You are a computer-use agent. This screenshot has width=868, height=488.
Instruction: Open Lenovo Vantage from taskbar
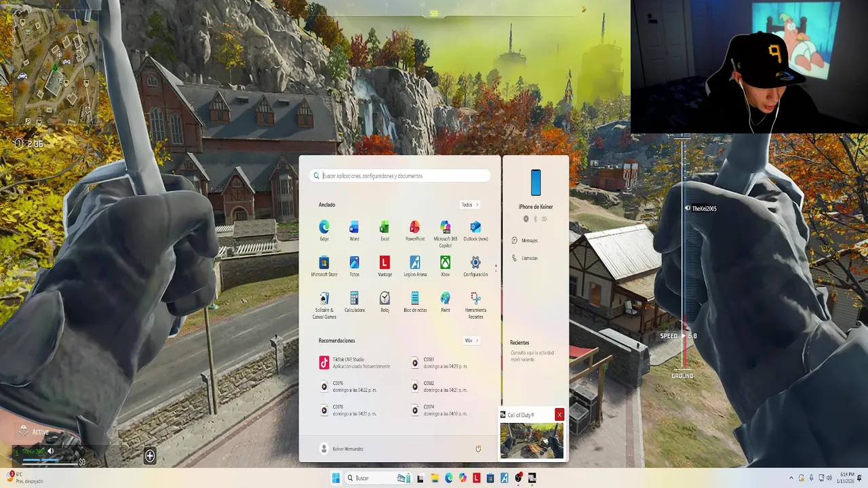477,478
